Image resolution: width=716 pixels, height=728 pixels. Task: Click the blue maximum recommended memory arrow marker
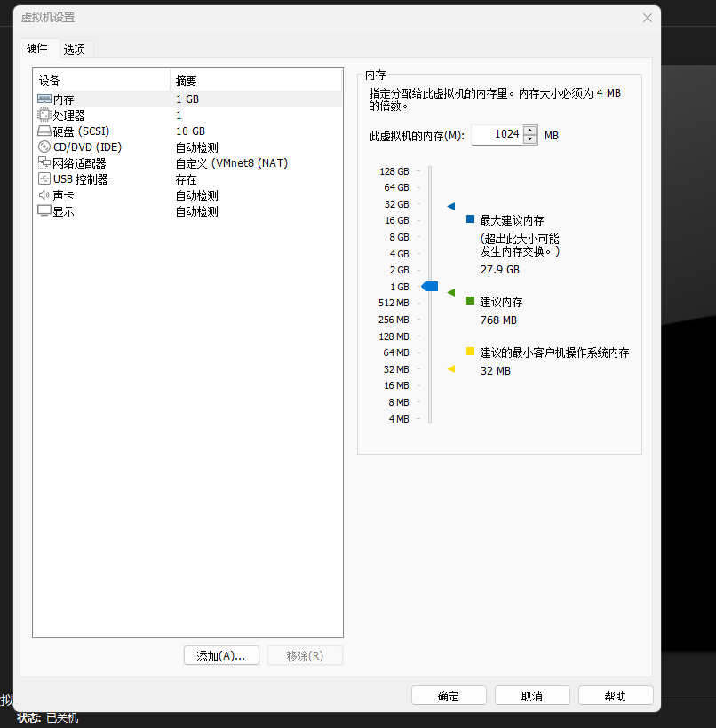(450, 206)
